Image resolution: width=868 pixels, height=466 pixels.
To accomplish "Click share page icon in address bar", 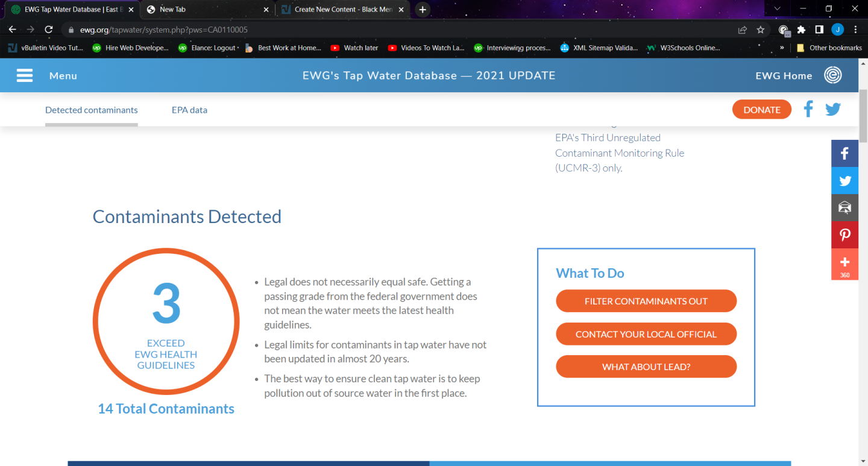I will point(743,30).
